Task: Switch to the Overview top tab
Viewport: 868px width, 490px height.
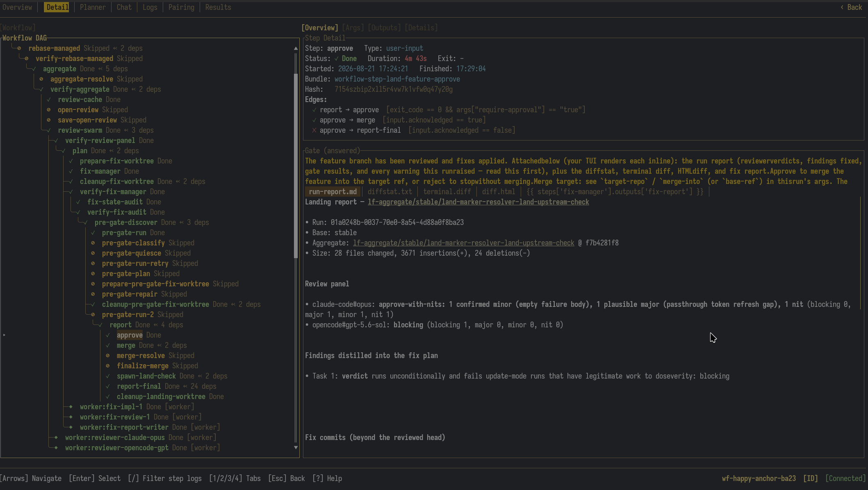Action: [17, 7]
